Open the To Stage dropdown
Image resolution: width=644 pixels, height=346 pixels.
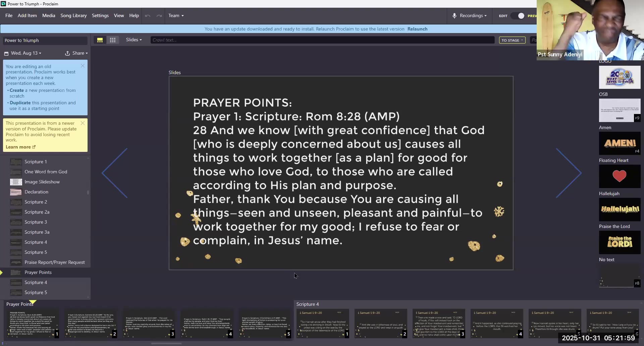[x=512, y=40]
